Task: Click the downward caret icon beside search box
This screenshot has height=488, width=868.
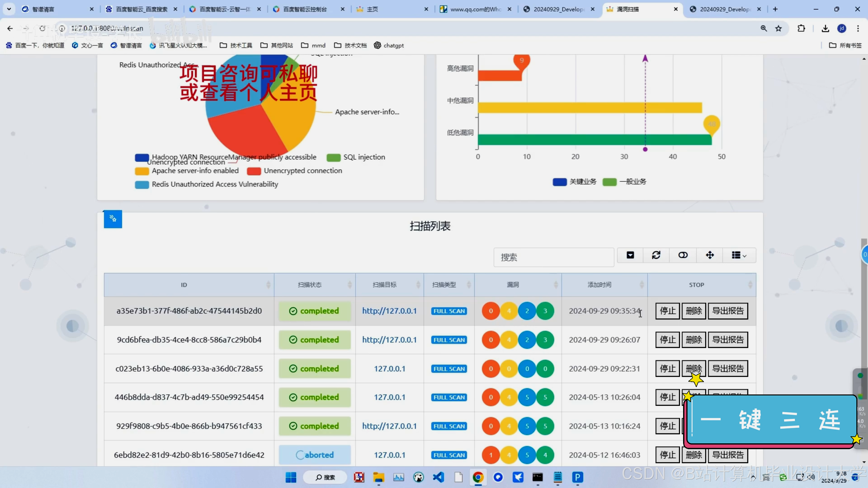Action: point(630,255)
